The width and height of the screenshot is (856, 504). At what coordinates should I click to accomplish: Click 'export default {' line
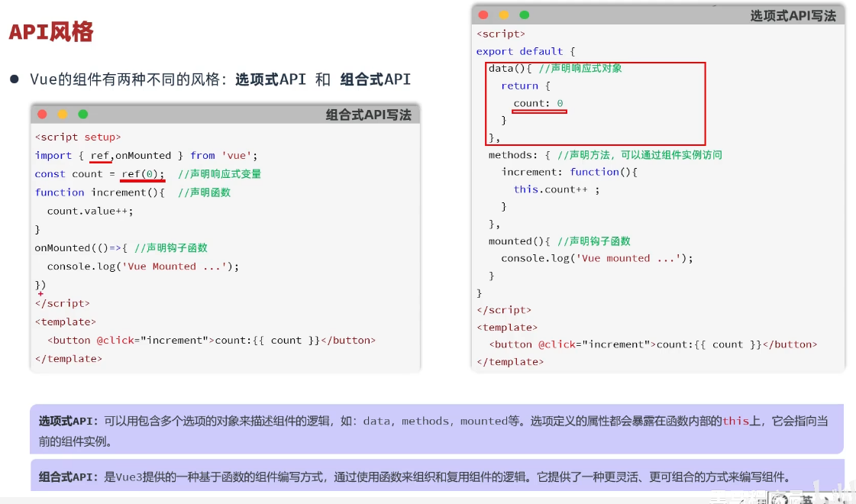point(525,51)
